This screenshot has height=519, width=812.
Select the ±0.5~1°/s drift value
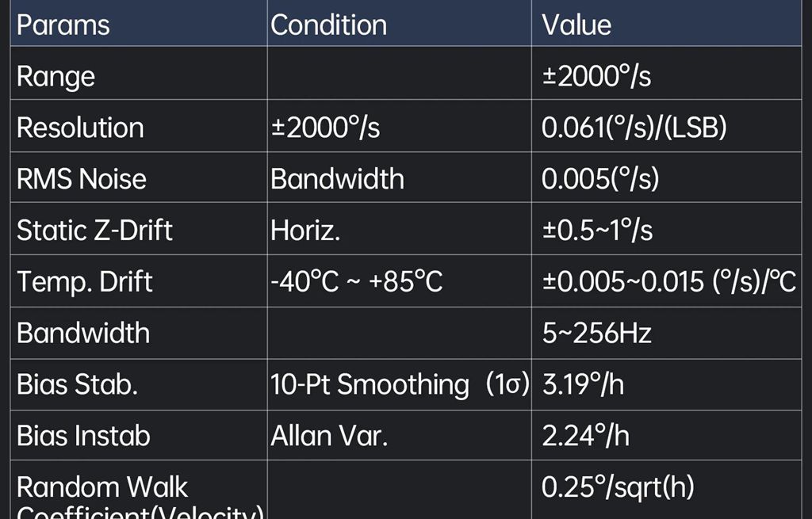597,230
